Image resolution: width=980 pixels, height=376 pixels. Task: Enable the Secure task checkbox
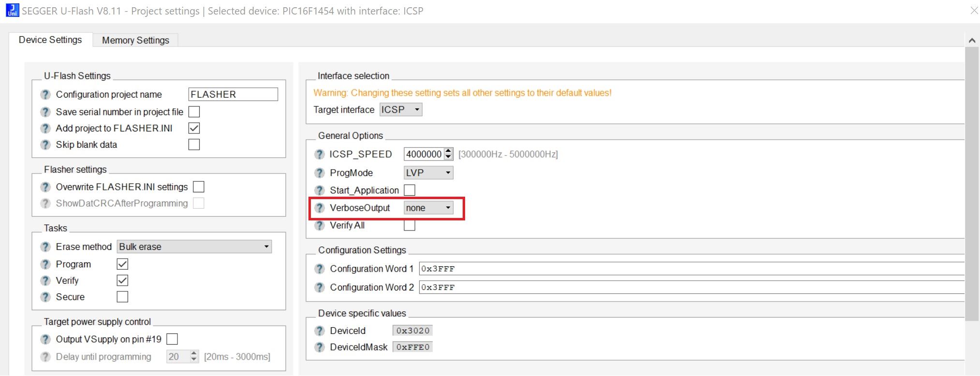(122, 297)
